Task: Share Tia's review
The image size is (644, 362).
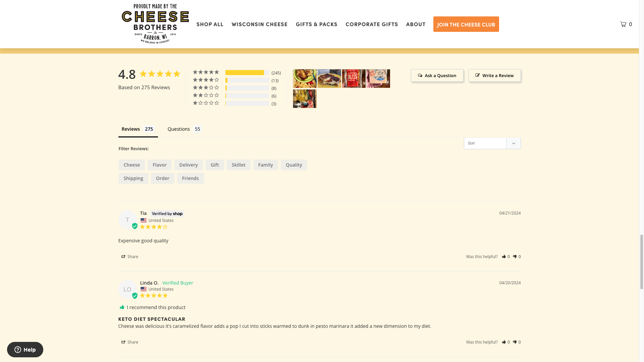Action: pos(130,256)
